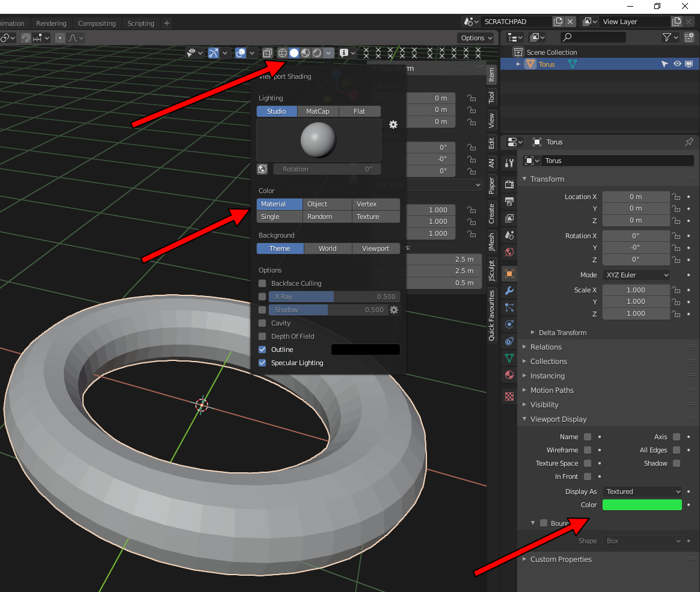Lock Location X in properties panel
The height and width of the screenshot is (592, 700).
point(677,197)
